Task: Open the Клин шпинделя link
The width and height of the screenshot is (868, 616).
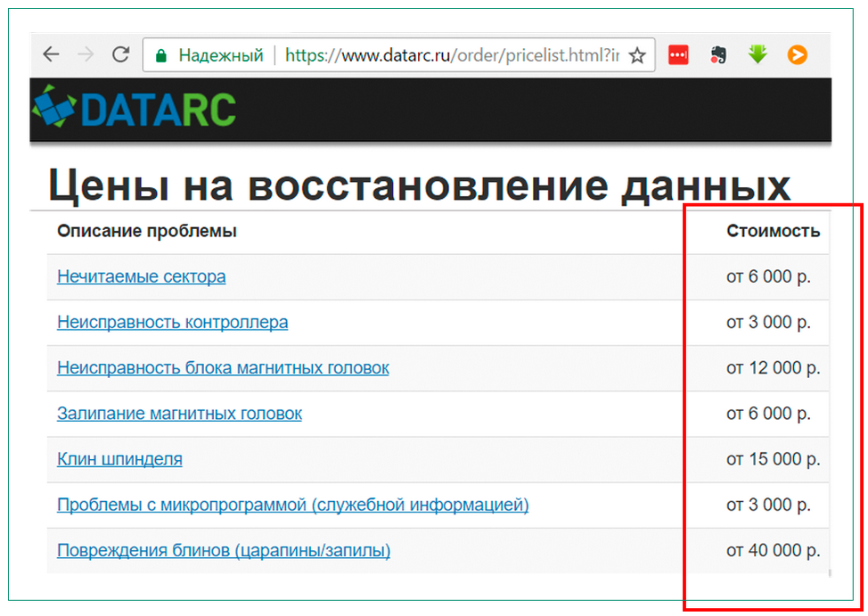Action: 120,458
